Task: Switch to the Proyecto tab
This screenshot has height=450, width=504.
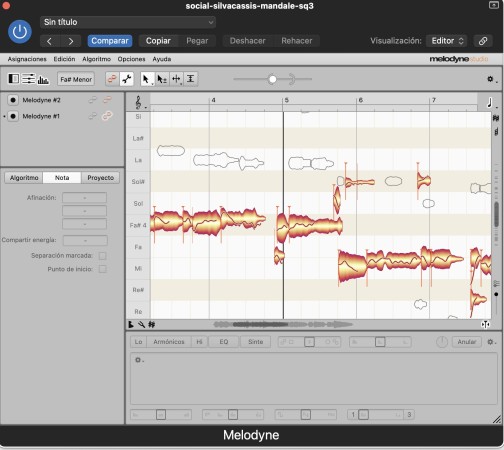Action: [100, 178]
